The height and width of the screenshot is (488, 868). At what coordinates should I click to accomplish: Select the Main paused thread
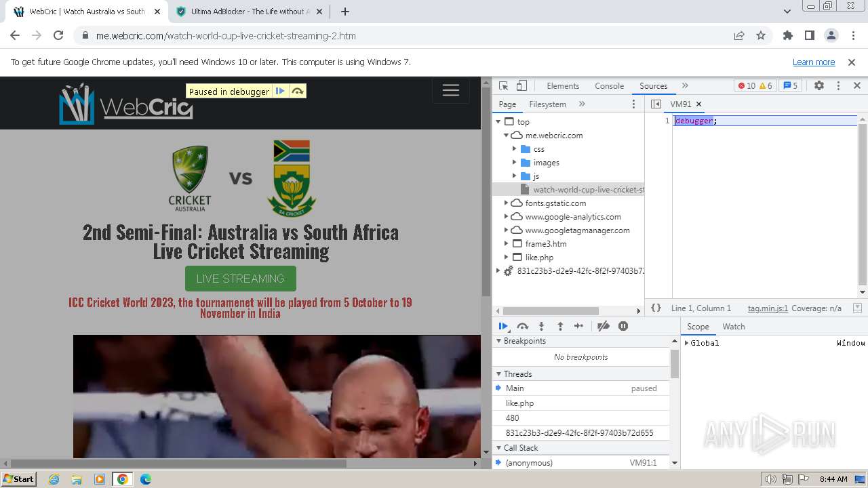[581, 388]
